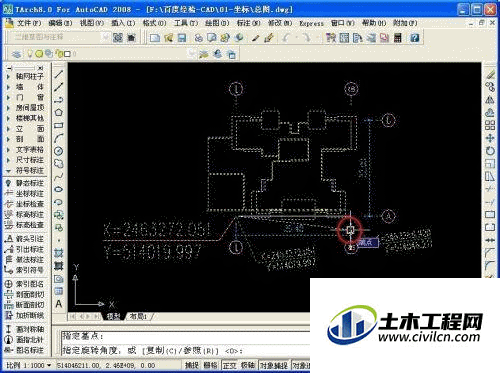The image size is (500, 373).
Task: Toggle the layer lock icon
Action: pyautogui.click(x=59, y=53)
